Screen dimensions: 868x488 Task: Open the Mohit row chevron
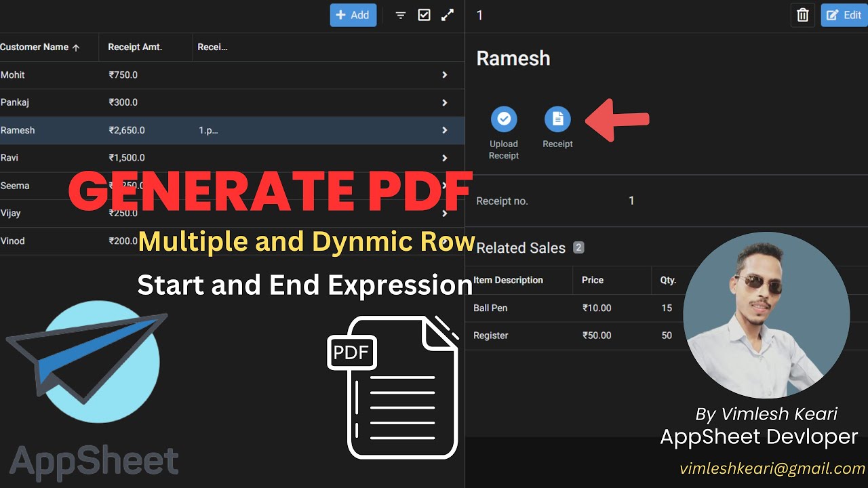point(445,75)
